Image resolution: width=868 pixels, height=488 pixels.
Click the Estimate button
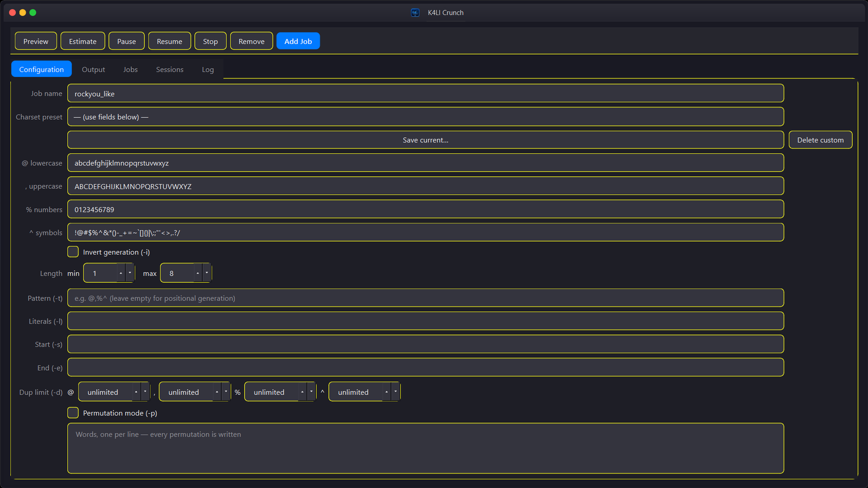[82, 41]
